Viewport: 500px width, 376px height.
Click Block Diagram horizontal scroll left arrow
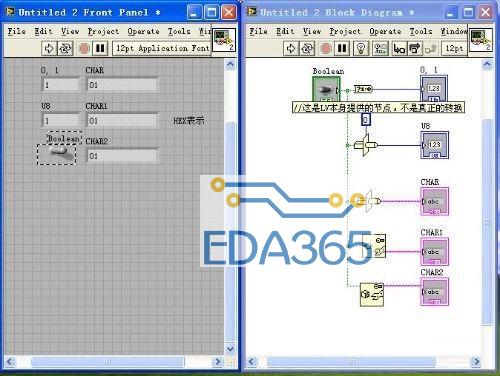(x=252, y=361)
